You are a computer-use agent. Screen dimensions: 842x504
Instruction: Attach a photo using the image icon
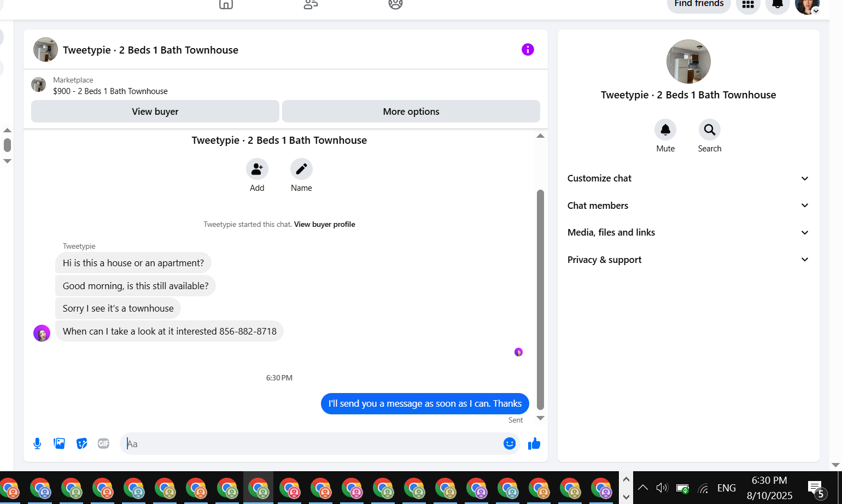(x=60, y=443)
